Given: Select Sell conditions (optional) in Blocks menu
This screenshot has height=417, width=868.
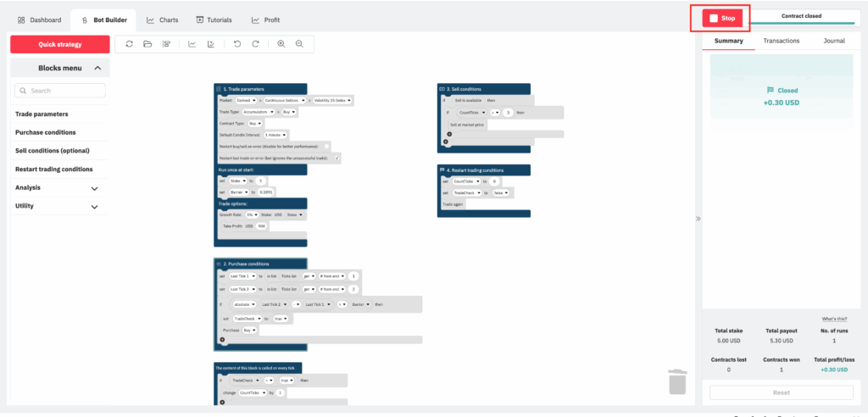Looking at the screenshot, I should [60, 151].
